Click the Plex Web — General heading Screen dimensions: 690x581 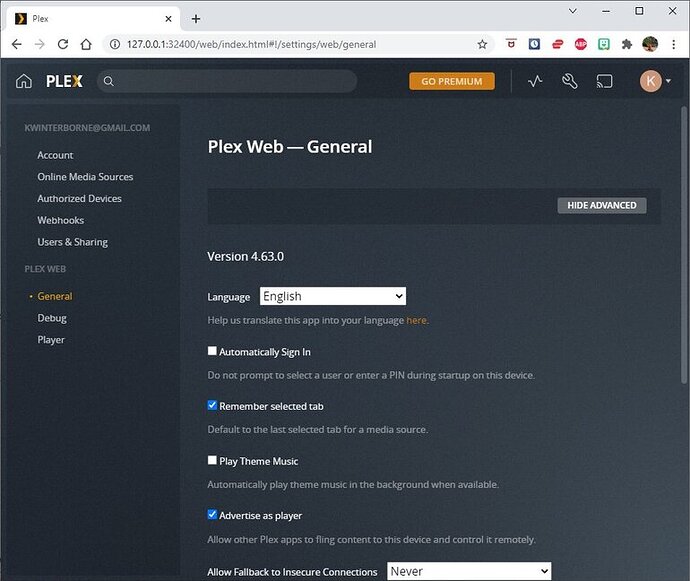[290, 147]
